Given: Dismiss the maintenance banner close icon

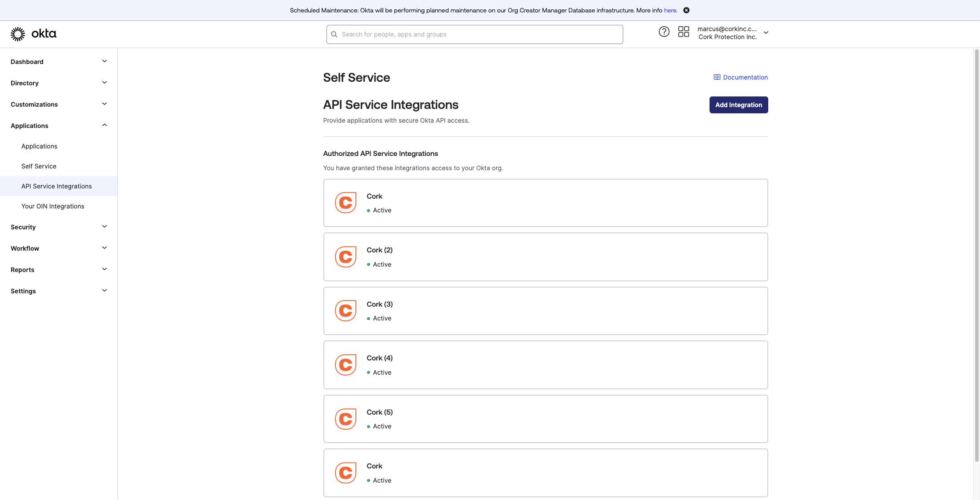Looking at the screenshot, I should [x=686, y=10].
